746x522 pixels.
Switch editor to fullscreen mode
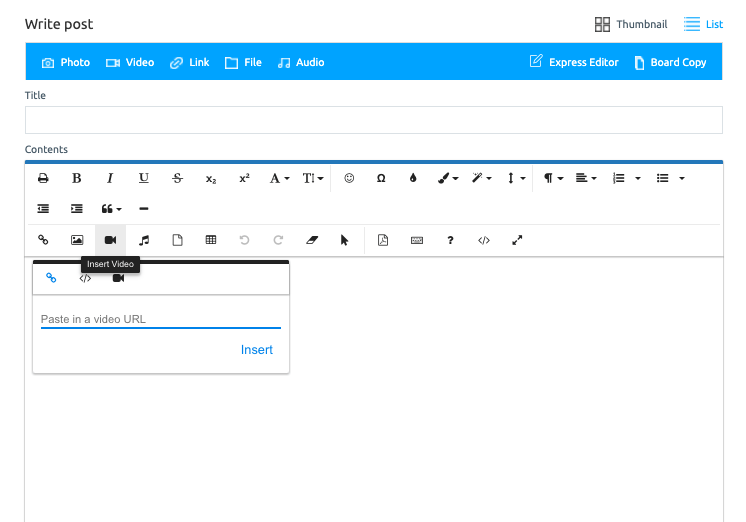click(517, 240)
